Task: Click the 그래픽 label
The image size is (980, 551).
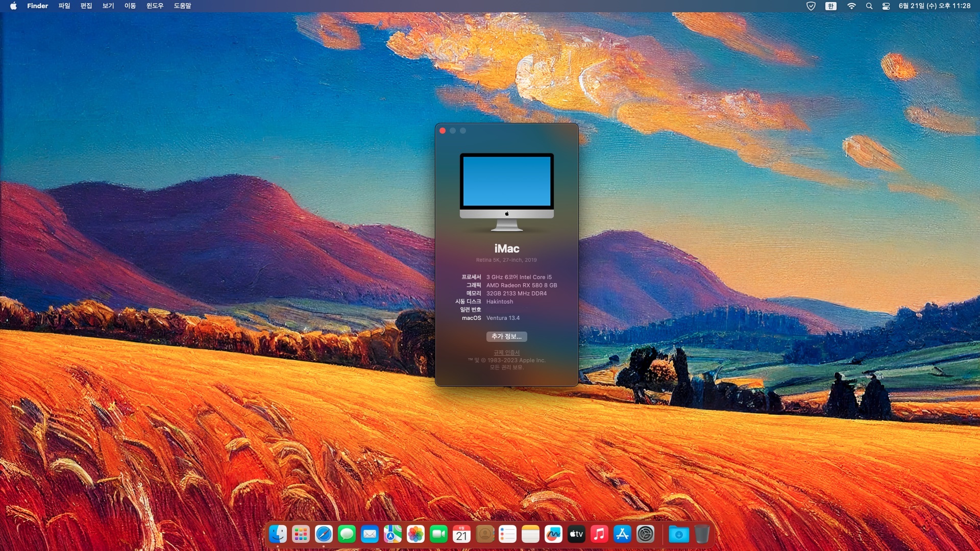Action: (473, 285)
